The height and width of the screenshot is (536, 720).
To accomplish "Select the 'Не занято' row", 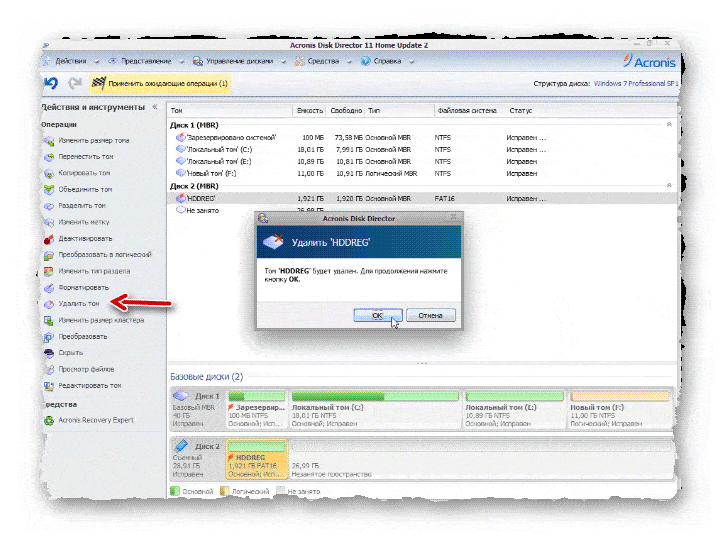I will (x=422, y=210).
